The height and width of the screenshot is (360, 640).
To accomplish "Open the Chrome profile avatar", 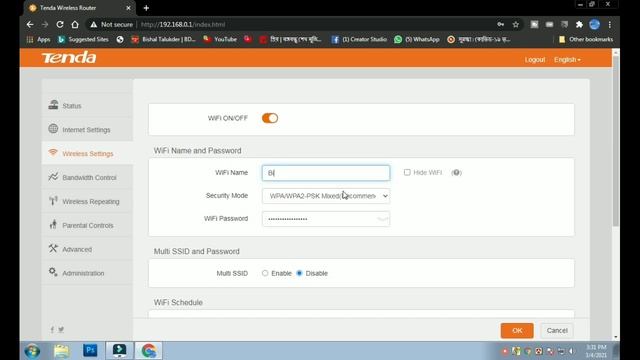I will point(594,24).
